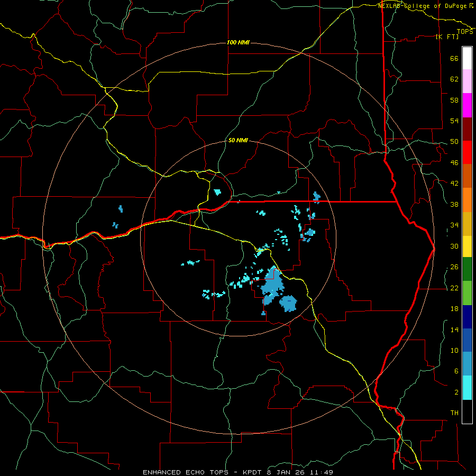Click the legend value '66'
The image size is (476, 476).
point(454,59)
